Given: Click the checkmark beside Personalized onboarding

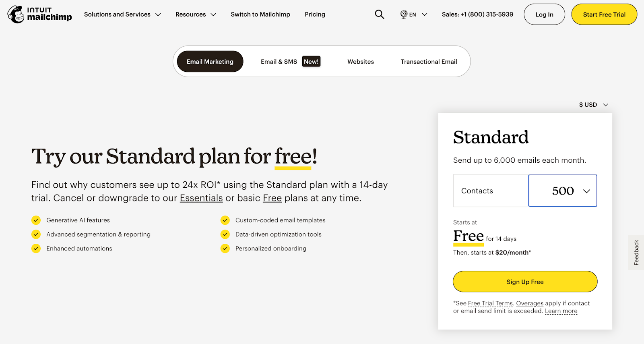Looking at the screenshot, I should click(225, 248).
